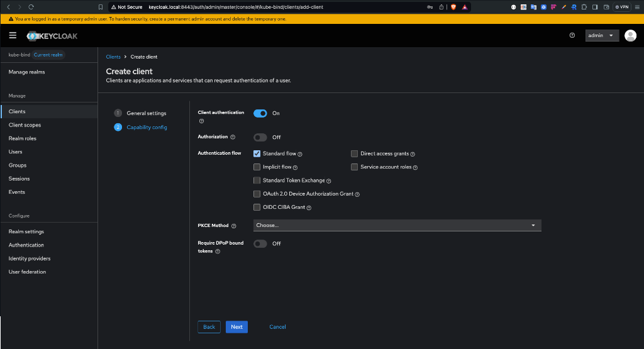Open the browser extensions puzzle icon

click(584, 7)
